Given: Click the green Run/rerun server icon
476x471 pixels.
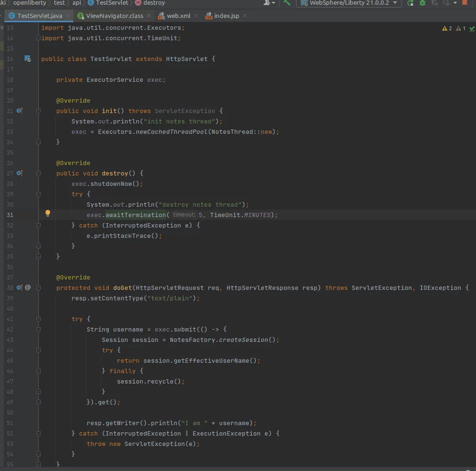Looking at the screenshot, I should click(410, 3).
